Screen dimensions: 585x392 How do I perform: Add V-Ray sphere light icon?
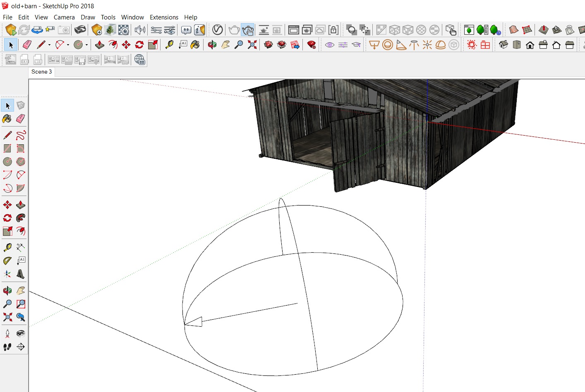388,45
